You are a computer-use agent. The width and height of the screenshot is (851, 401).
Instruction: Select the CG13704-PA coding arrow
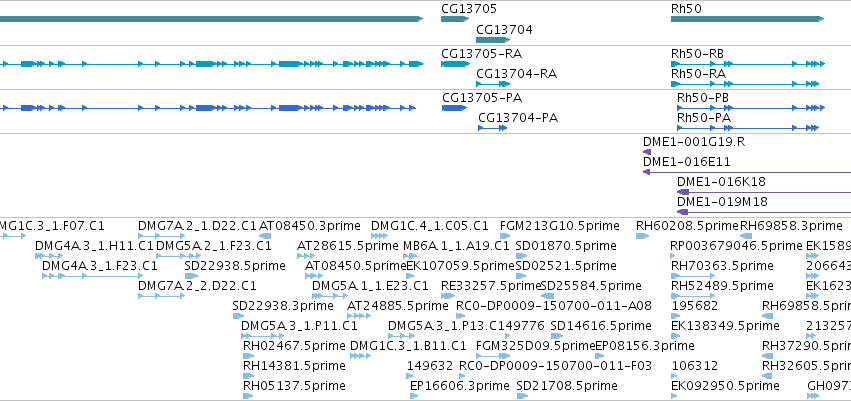[493, 128]
